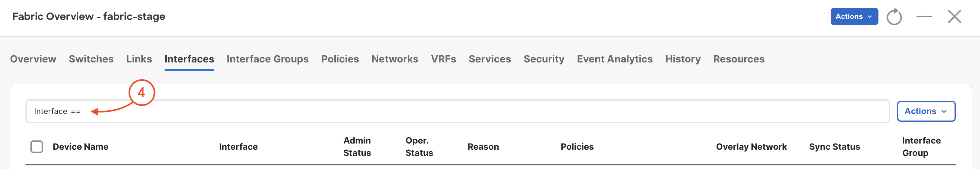Open the Switches tab
Image resolution: width=980 pixels, height=169 pixels.
[x=91, y=59]
